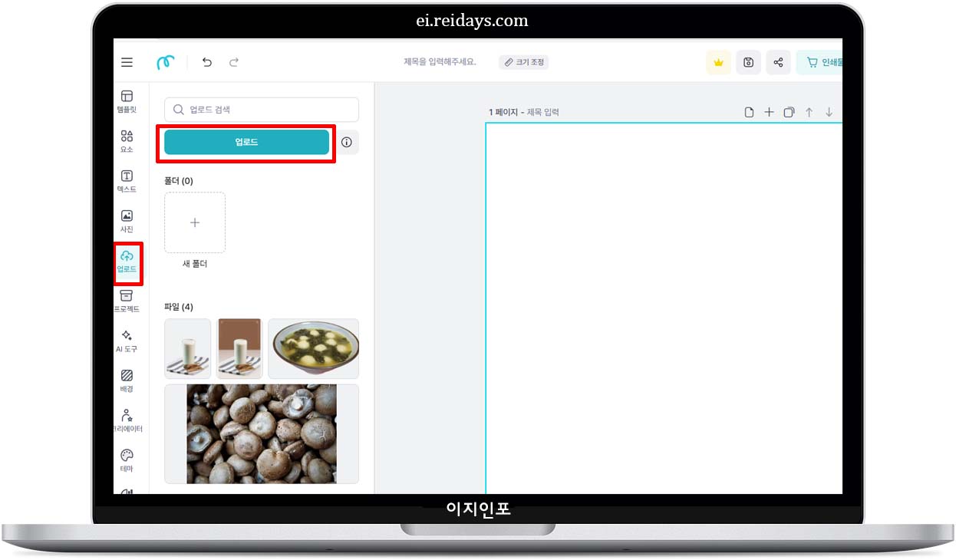The image size is (956, 560).
Task: Select the 요소 (Elements) sidebar icon
Action: [x=127, y=141]
